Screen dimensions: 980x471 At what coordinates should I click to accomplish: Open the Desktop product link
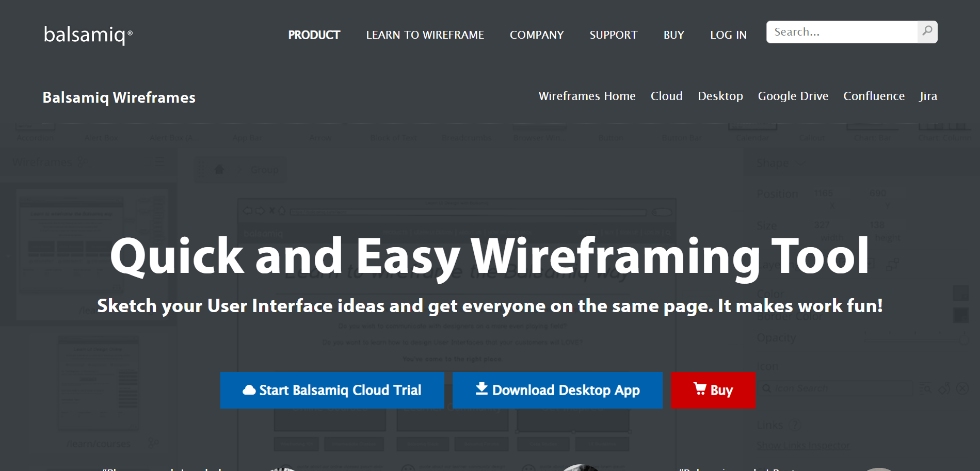tap(720, 96)
